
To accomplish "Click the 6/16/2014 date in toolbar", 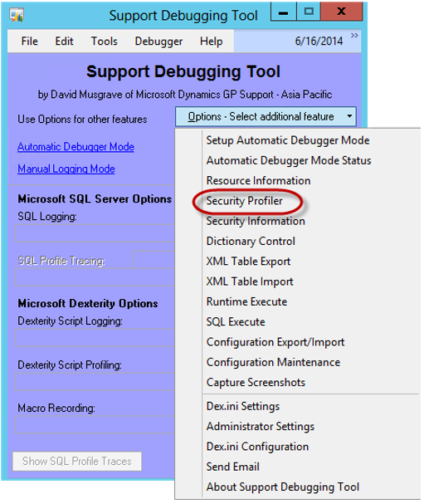I will pyautogui.click(x=319, y=42).
